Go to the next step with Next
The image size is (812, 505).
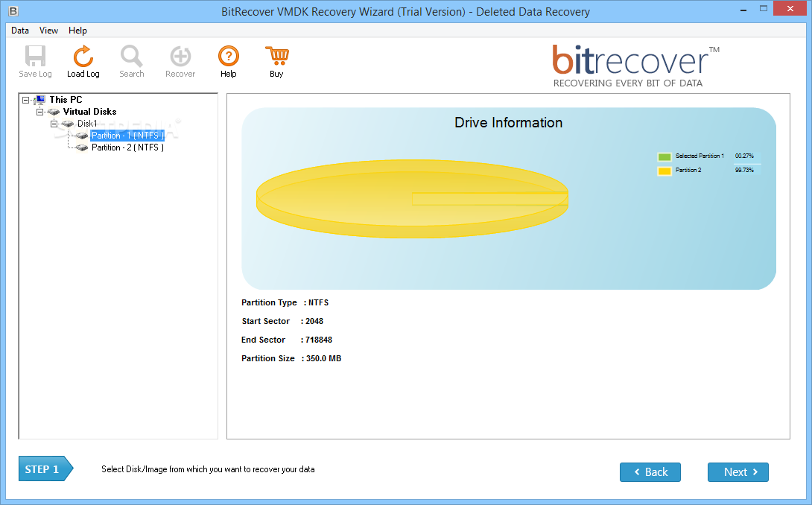(738, 471)
